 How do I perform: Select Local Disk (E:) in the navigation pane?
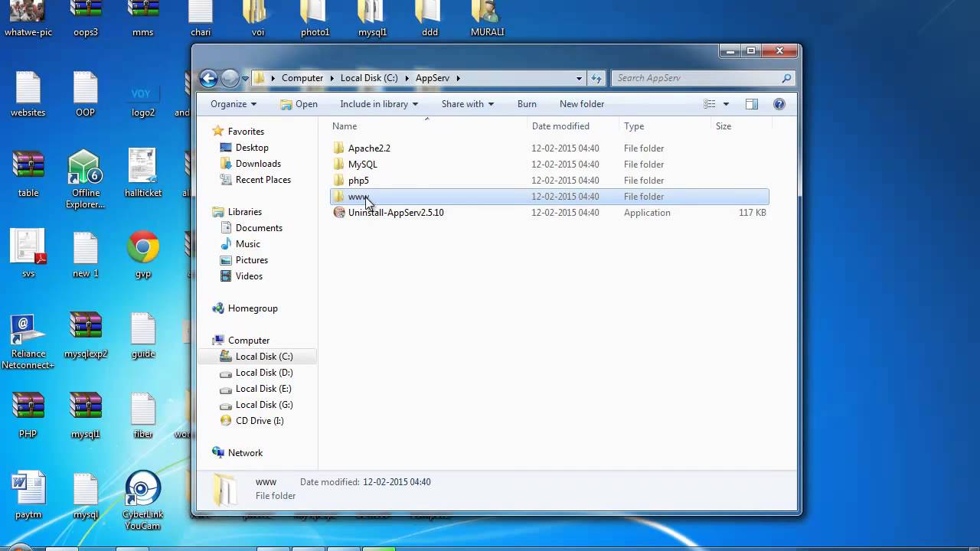(x=263, y=389)
